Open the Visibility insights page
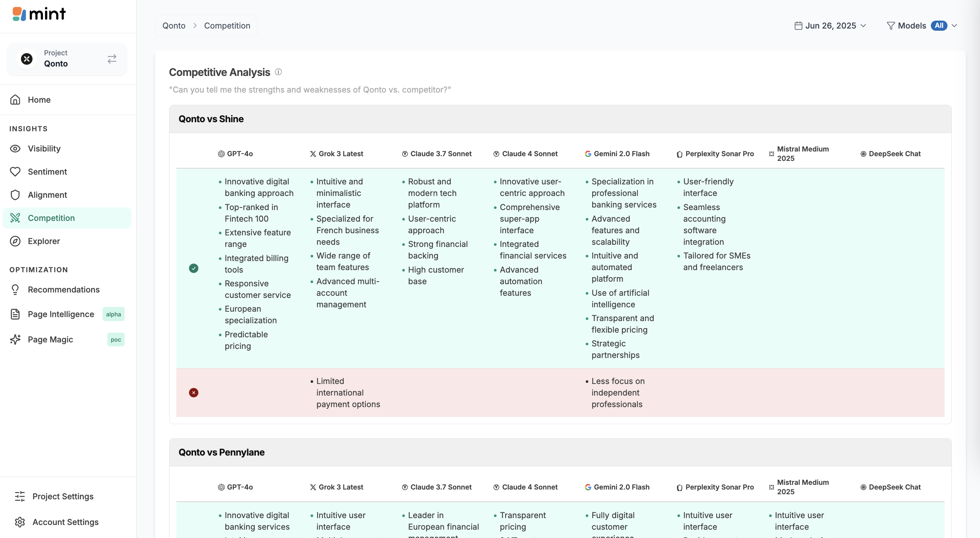Screen dimensions: 980x538 [44, 149]
